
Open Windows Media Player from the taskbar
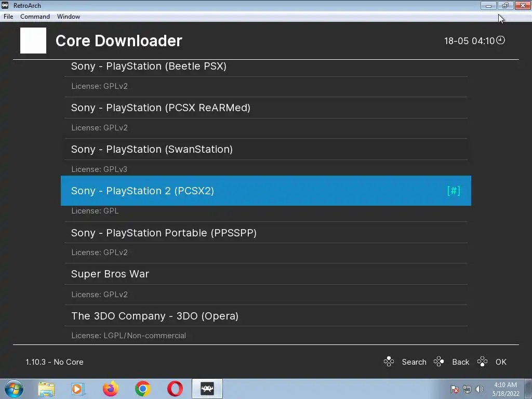click(78, 389)
